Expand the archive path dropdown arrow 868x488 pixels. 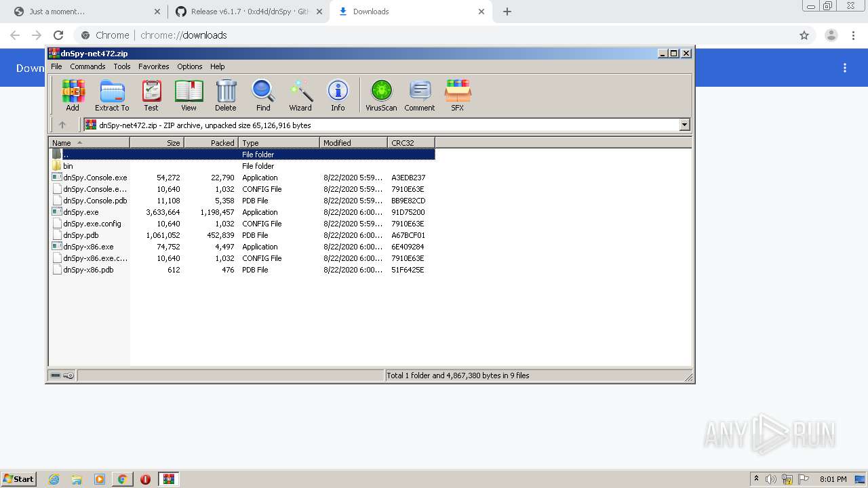(x=684, y=125)
